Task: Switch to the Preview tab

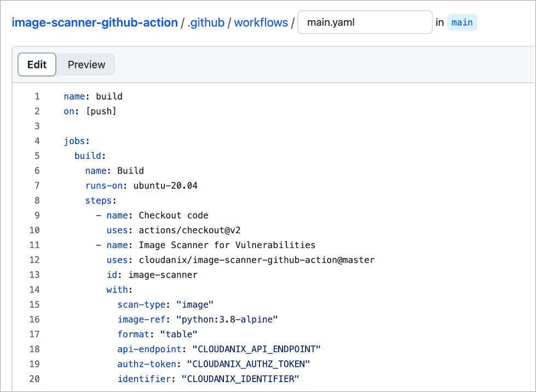Action: pos(87,65)
